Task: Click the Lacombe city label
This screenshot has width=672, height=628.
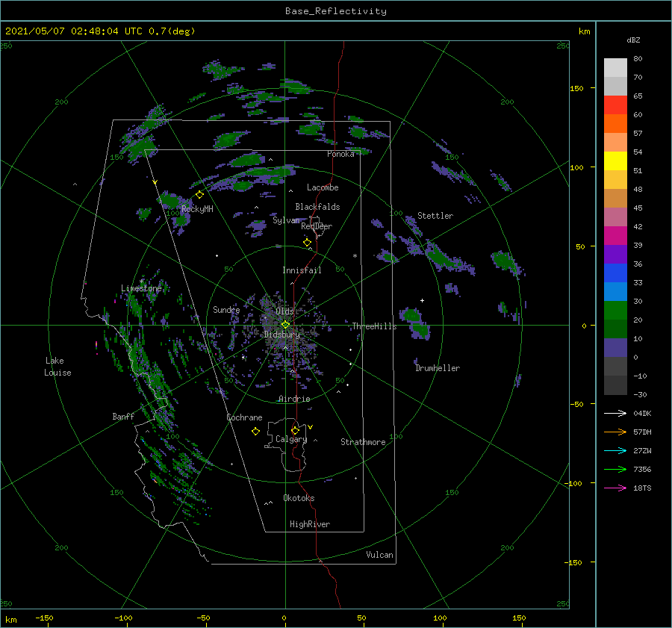Action: pyautogui.click(x=323, y=187)
